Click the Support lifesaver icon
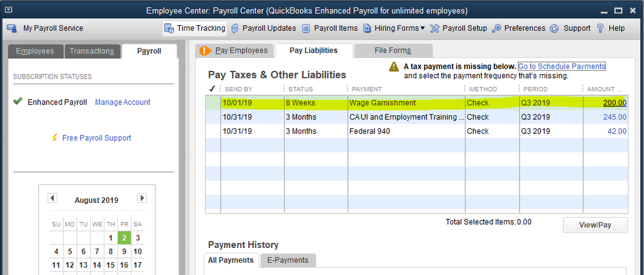 554,28
